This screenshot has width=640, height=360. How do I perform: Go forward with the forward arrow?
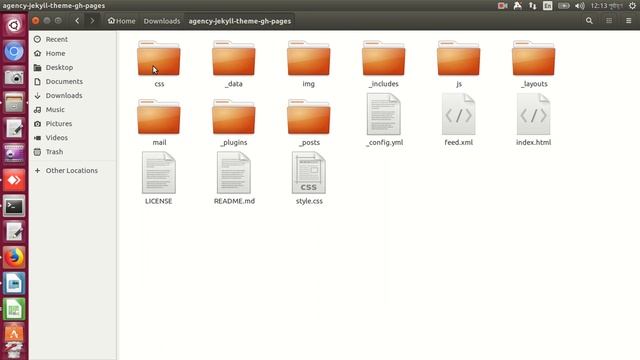pos(92,20)
